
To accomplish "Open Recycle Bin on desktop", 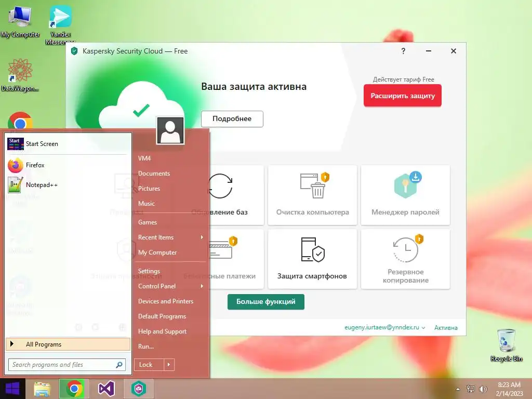I will (x=506, y=345).
